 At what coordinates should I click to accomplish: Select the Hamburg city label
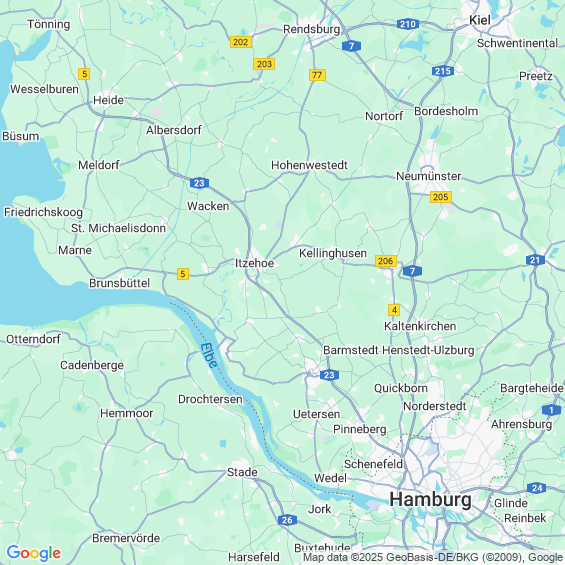tap(430, 499)
